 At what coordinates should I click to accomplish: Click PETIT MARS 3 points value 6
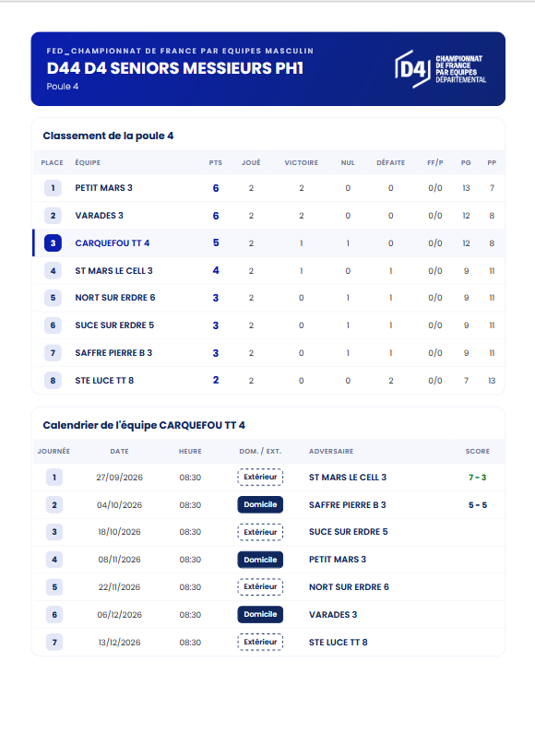216,188
